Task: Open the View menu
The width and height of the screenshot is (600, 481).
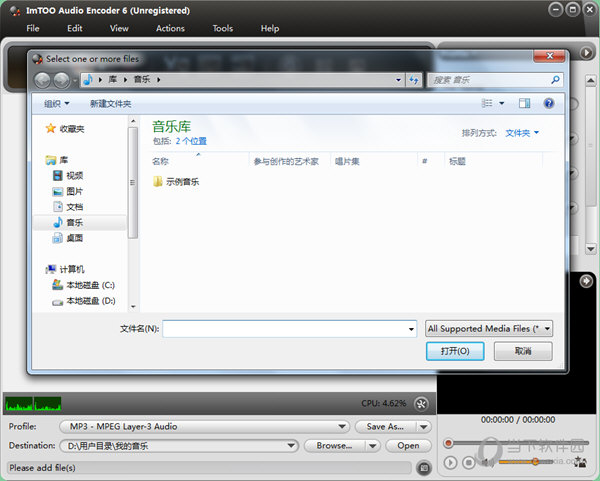Action: pos(119,28)
